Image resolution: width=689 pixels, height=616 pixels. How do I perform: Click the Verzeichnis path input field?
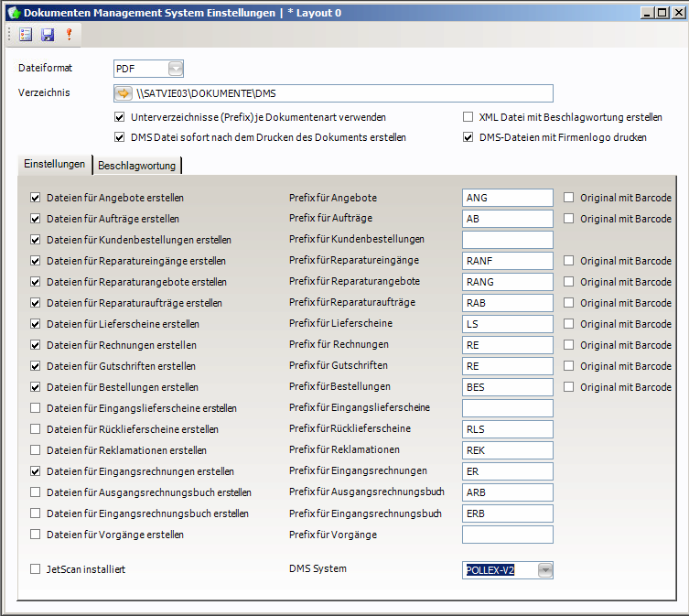click(x=343, y=93)
